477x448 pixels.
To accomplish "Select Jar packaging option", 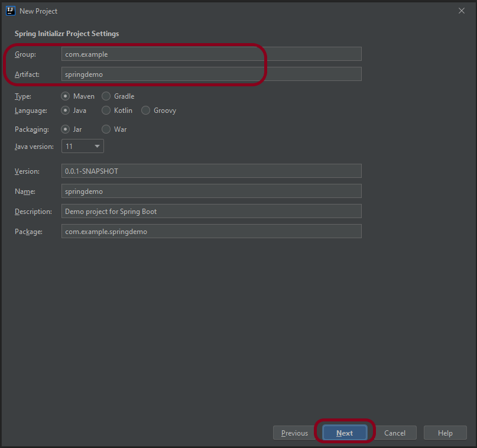I will coord(66,129).
